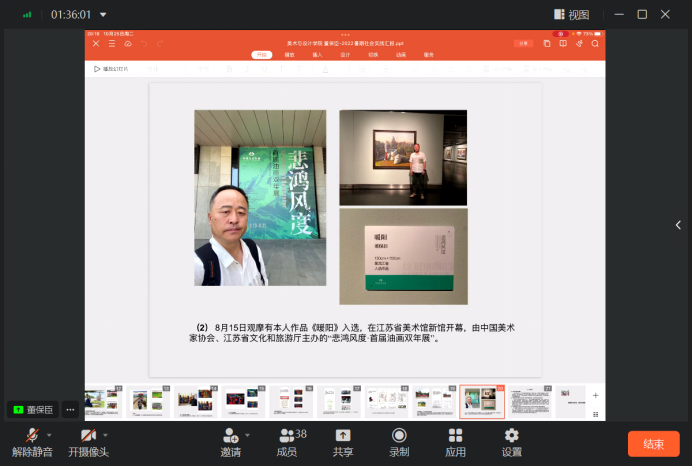Viewport: 693px width, 466px height.
Task: Open video options arrow beside camera
Action: 105,435
